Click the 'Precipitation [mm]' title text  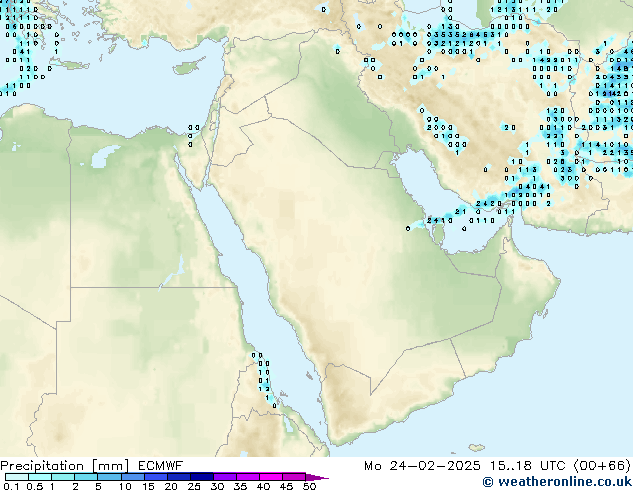65,466
